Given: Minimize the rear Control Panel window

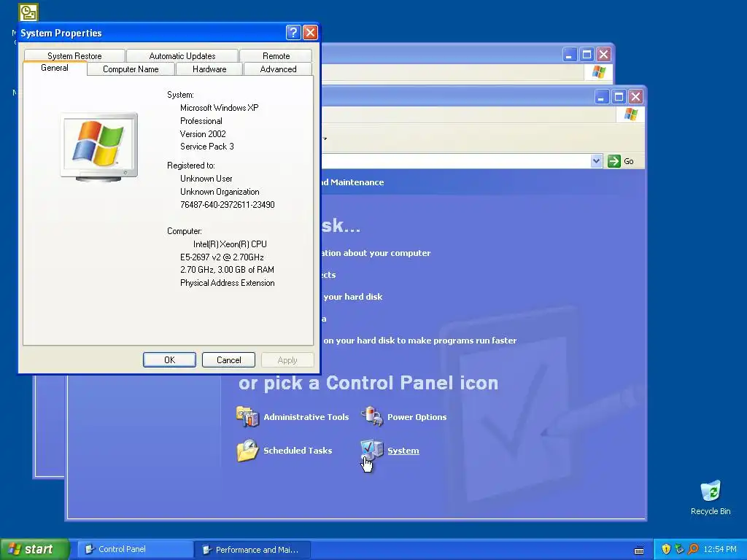Looking at the screenshot, I should (x=569, y=55).
